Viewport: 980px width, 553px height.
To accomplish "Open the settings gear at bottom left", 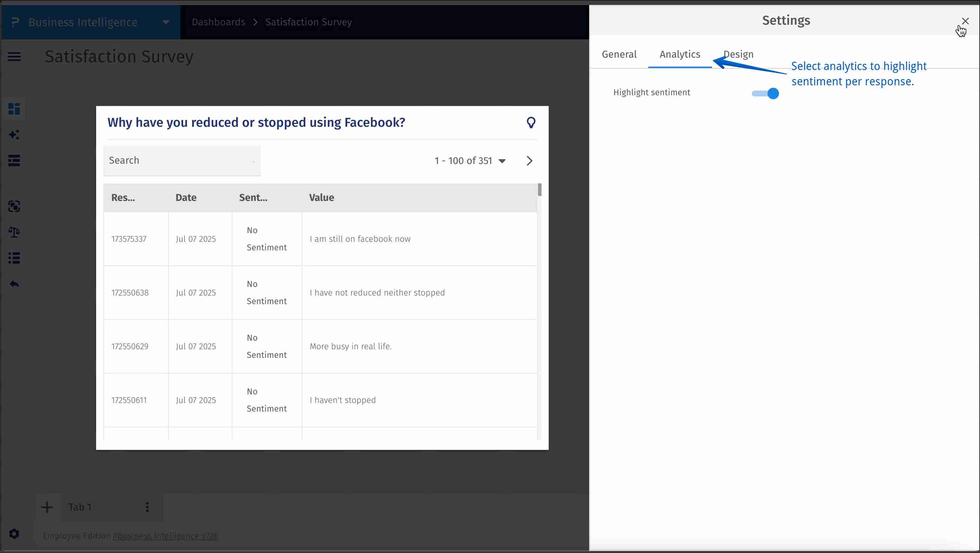I will [14, 534].
